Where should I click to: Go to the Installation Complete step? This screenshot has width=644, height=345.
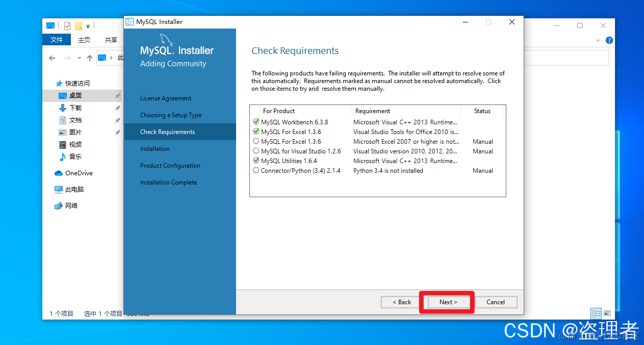[x=168, y=182]
